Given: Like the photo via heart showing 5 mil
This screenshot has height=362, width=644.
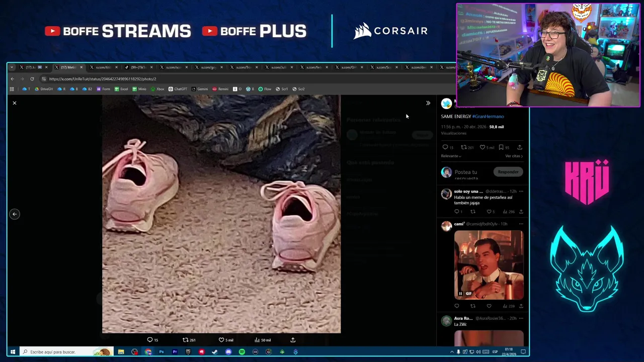Looking at the screenshot, I should click(x=225, y=340).
